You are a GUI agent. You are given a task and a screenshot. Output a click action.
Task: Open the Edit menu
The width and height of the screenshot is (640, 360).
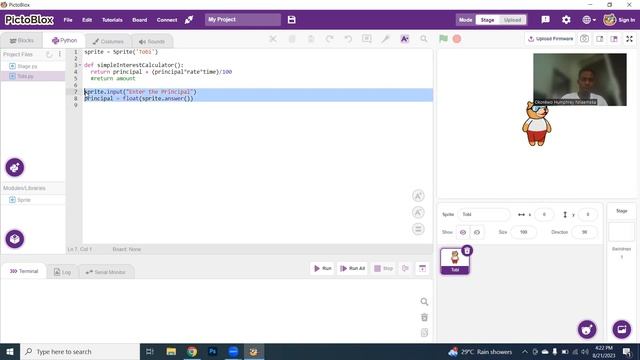click(x=87, y=20)
